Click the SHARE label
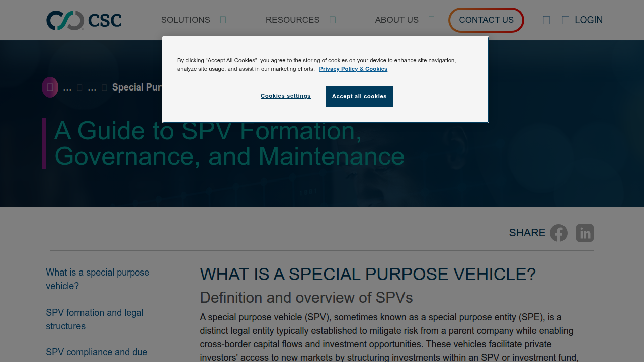 527,233
